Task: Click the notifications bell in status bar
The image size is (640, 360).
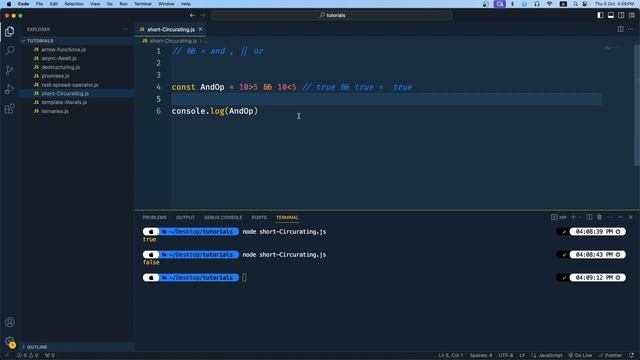Action: [x=632, y=356]
